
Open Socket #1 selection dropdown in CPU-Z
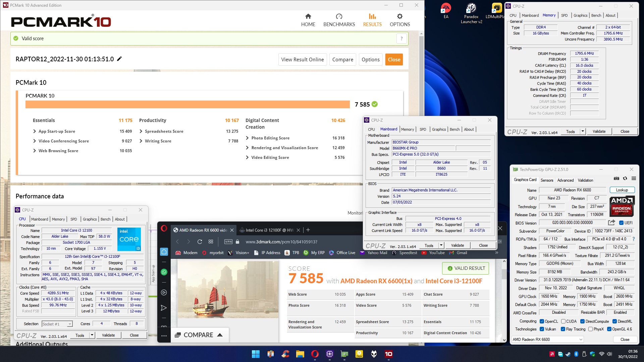(x=57, y=324)
